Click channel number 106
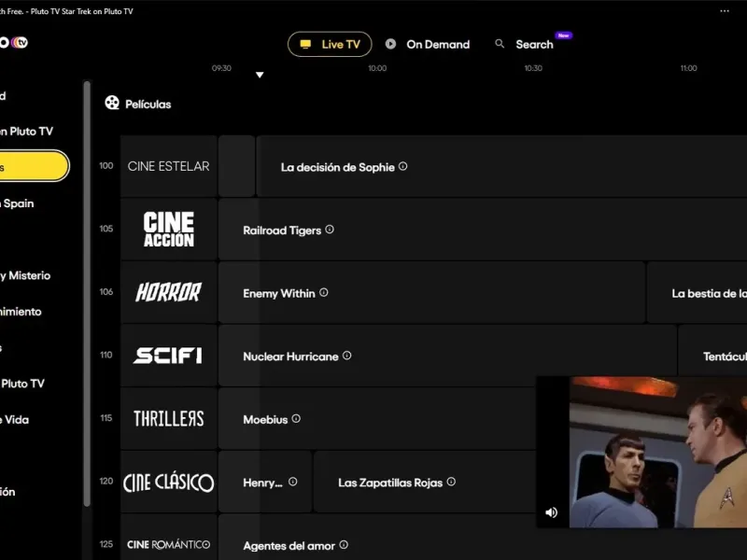Viewport: 747px width, 560px height. [106, 291]
